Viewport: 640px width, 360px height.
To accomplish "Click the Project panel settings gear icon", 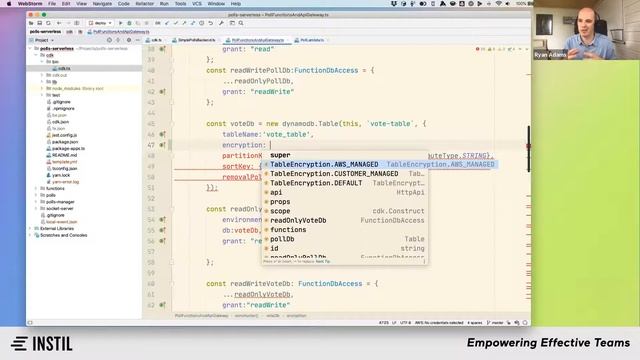I will click(x=129, y=40).
